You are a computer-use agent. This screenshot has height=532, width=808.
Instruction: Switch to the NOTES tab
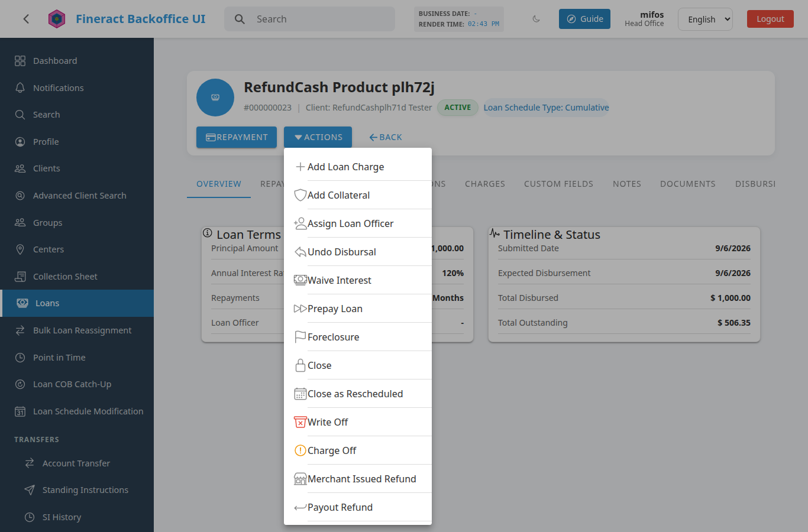coord(627,184)
